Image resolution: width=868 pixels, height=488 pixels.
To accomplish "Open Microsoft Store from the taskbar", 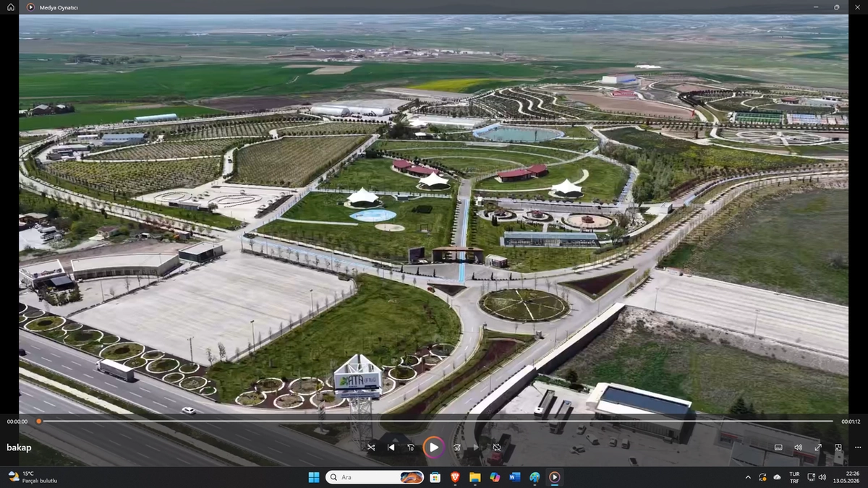I will 435,477.
